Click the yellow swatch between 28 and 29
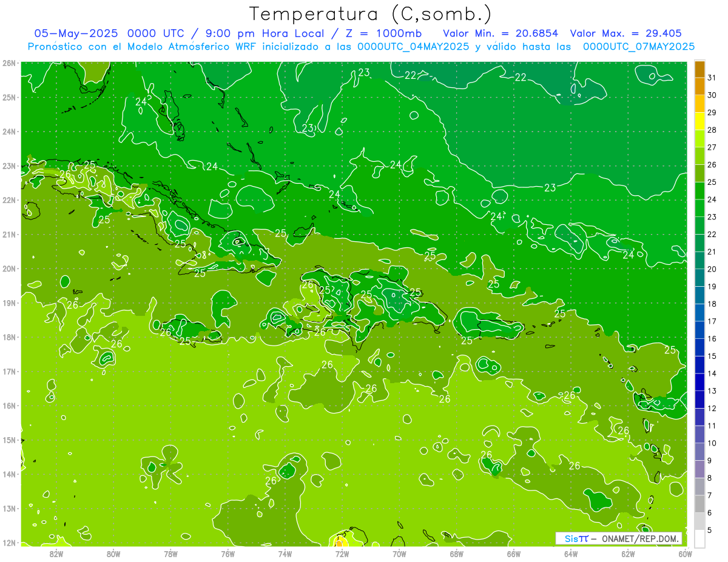728x562 pixels. coord(699,121)
